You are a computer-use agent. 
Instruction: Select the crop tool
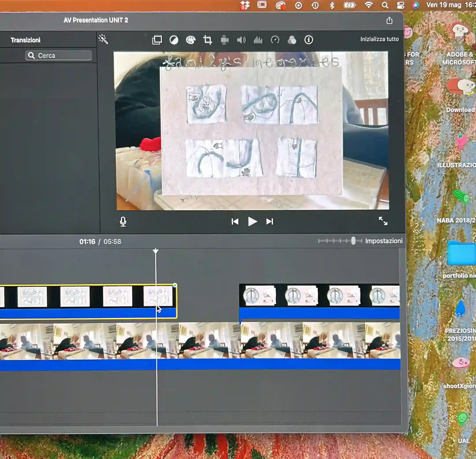coord(208,40)
